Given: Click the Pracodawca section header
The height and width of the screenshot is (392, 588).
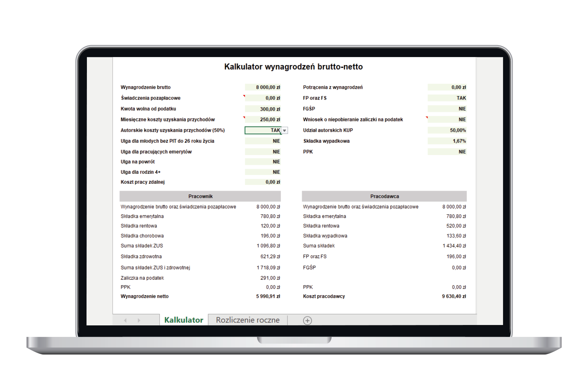Looking at the screenshot, I should pos(384,196).
